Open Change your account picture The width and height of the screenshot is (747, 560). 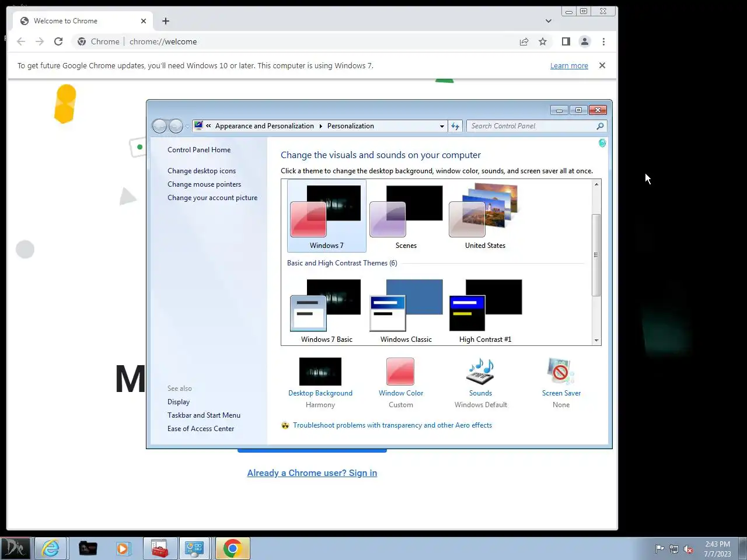coord(212,198)
